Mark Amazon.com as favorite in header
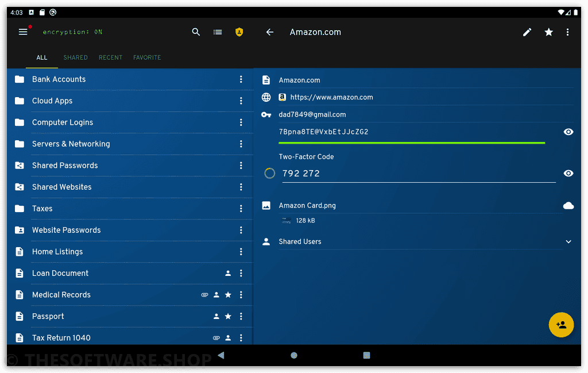Image resolution: width=588 pixels, height=373 pixels. pyautogui.click(x=548, y=32)
